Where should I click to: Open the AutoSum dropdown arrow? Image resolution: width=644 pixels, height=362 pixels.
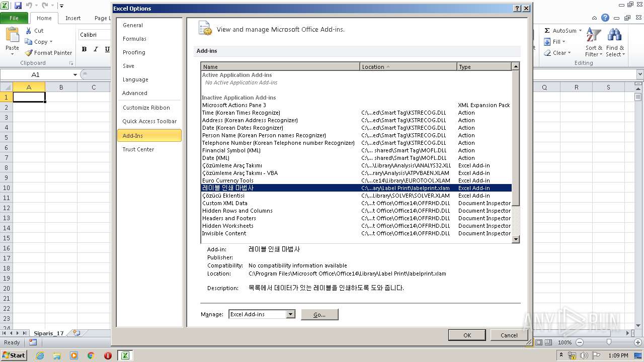580,31
